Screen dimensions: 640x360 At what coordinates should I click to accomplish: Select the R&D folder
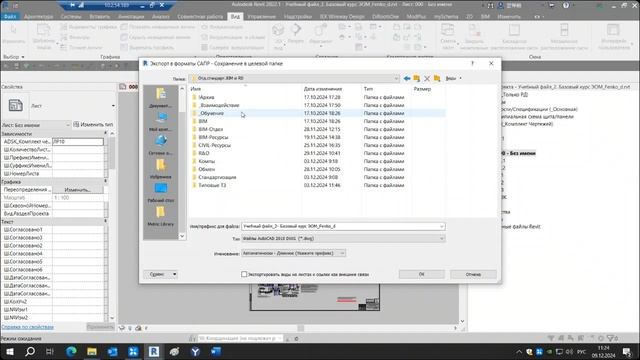click(x=317, y=153)
